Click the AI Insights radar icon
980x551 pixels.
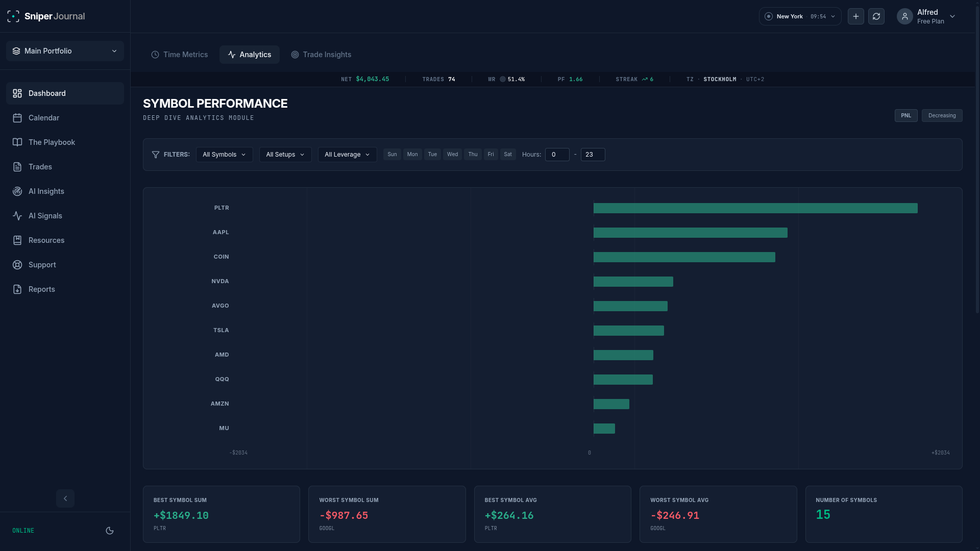[17, 191]
